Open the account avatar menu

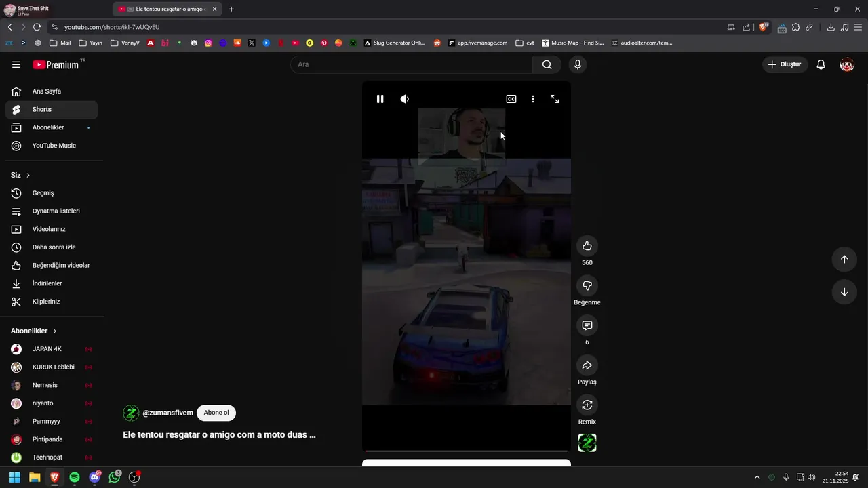click(x=847, y=64)
